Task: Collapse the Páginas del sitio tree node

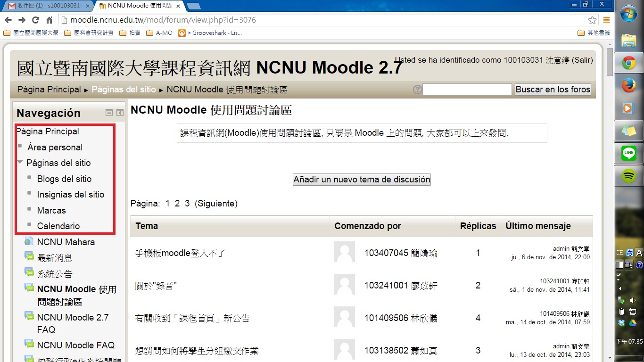Action: coord(20,162)
